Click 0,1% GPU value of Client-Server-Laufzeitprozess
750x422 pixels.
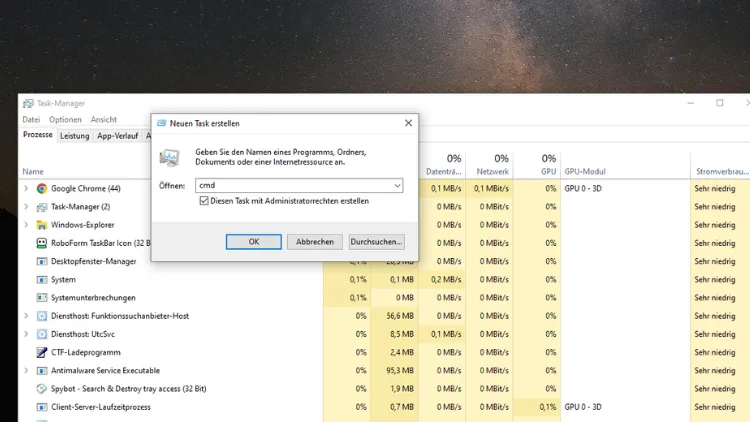coord(548,407)
